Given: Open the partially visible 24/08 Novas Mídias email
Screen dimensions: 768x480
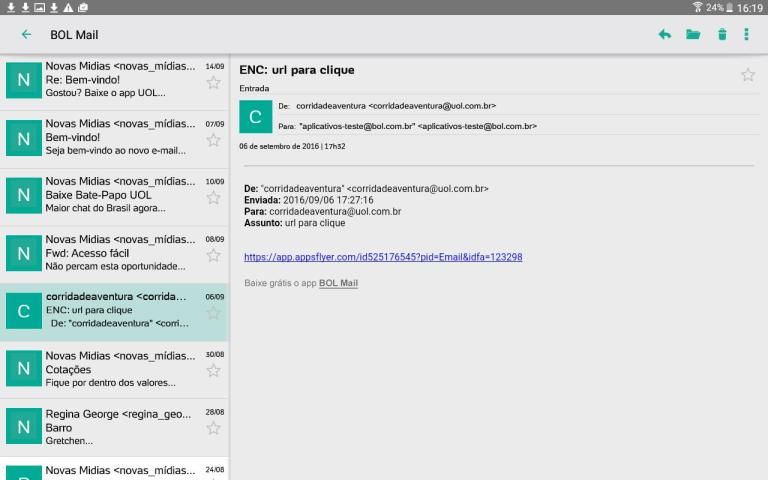Looking at the screenshot, I should click(114, 469).
